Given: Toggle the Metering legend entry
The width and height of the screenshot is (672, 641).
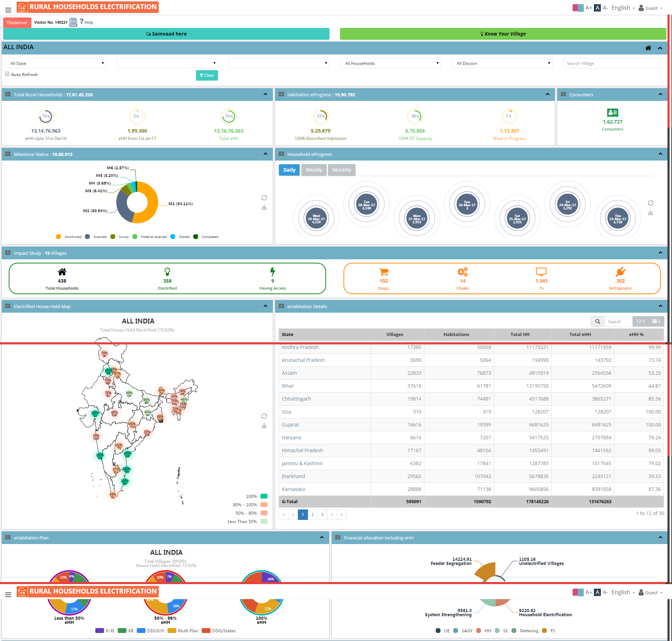Looking at the screenshot, I should [525, 631].
